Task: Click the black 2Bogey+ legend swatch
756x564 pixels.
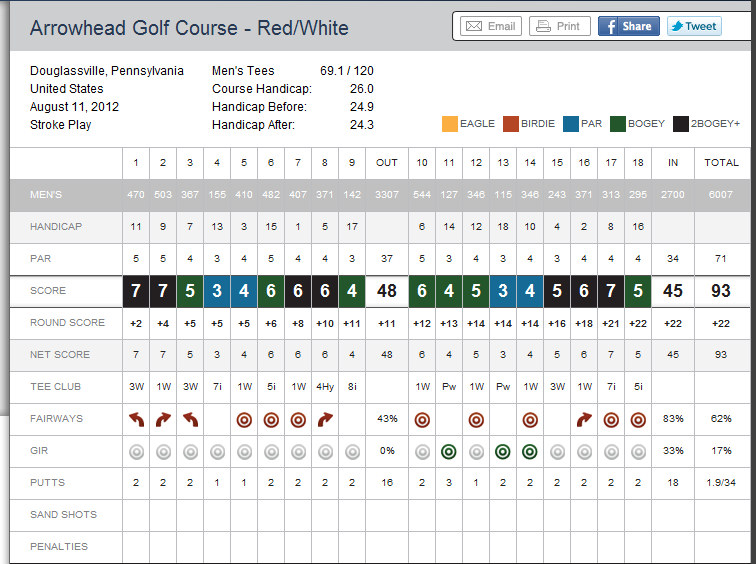Action: click(682, 124)
